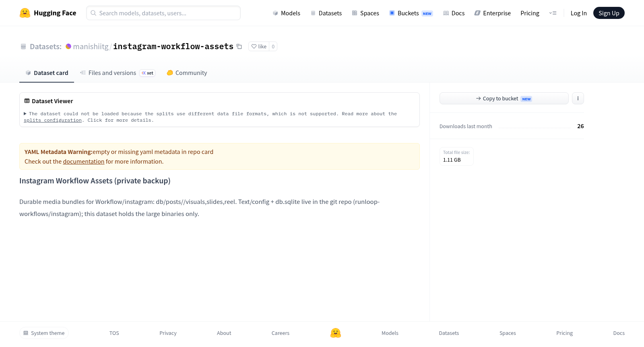This screenshot has height=347, width=644.
Task: Copy dataset name with the clipboard icon
Action: (239, 46)
